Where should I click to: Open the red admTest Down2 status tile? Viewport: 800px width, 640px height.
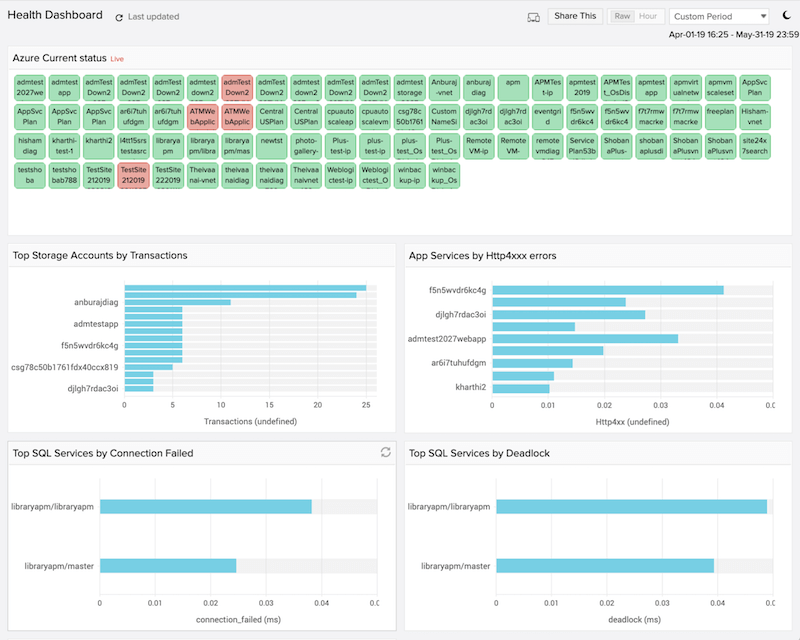coord(237,87)
